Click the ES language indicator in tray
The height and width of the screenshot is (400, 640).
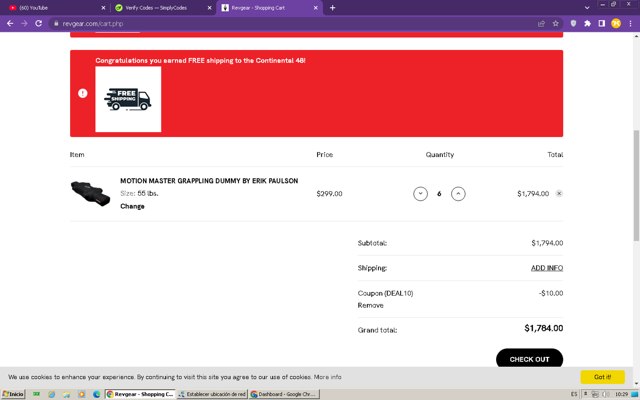pos(574,394)
